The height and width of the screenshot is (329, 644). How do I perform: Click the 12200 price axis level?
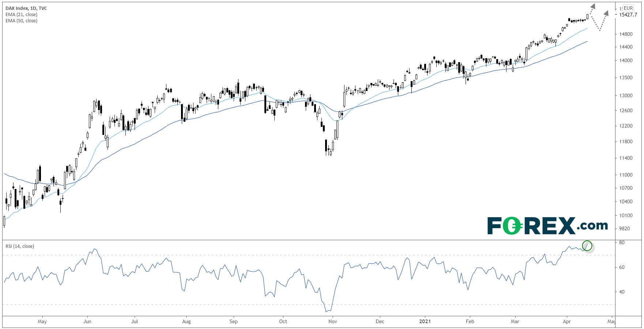[x=626, y=126]
